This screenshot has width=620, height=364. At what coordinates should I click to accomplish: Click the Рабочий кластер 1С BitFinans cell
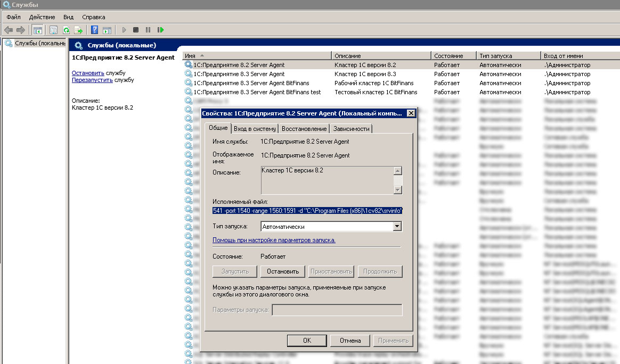tap(374, 83)
